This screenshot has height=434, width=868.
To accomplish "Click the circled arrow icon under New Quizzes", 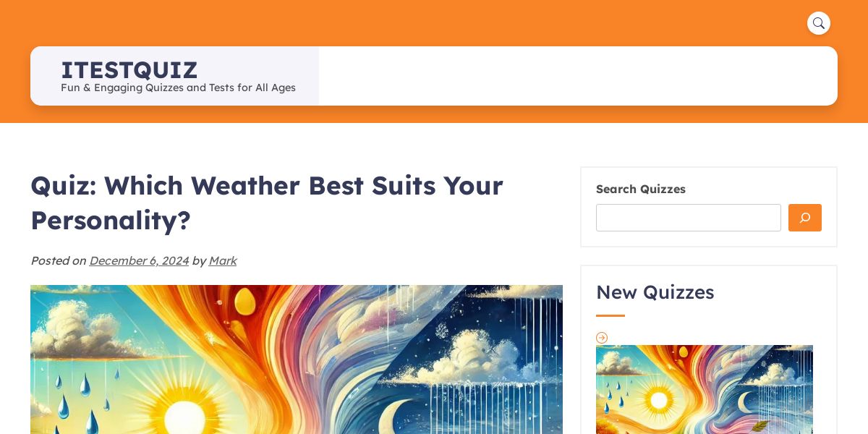I will coord(602,338).
